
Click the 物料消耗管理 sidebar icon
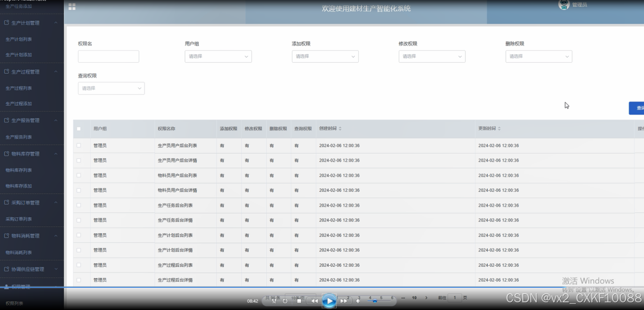pyautogui.click(x=6, y=236)
